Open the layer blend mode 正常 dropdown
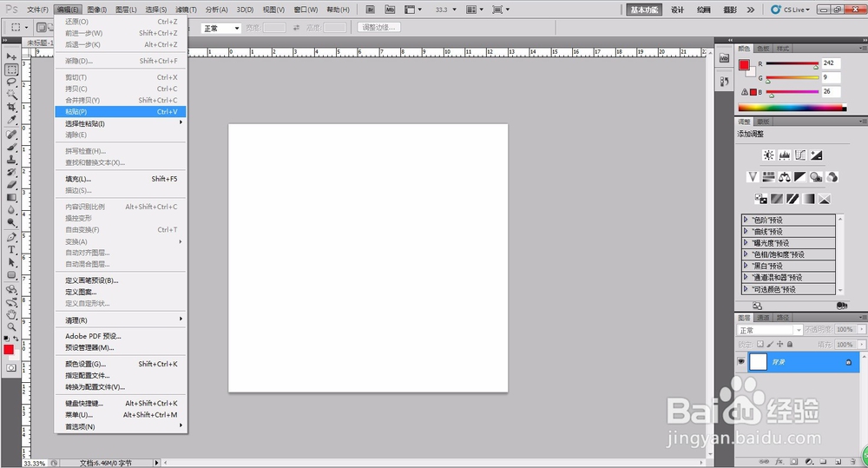The height and width of the screenshot is (468, 868). pyautogui.click(x=770, y=330)
